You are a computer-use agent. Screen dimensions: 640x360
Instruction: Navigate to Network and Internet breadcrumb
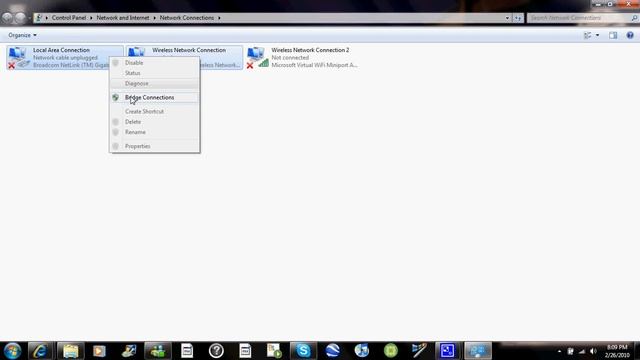tap(122, 18)
